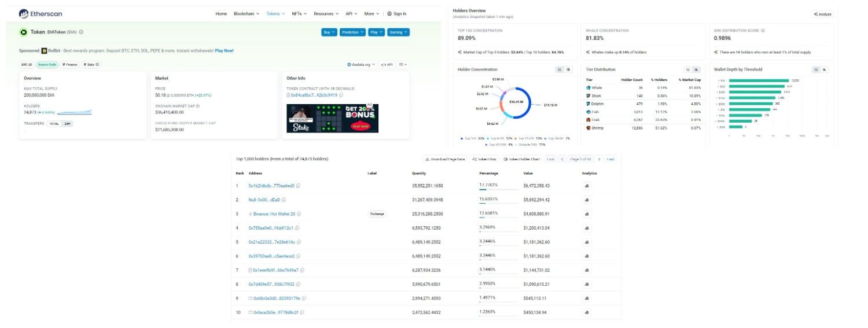868x328 pixels.
Task: Expand the Resources nav dropdown
Action: coord(326,13)
